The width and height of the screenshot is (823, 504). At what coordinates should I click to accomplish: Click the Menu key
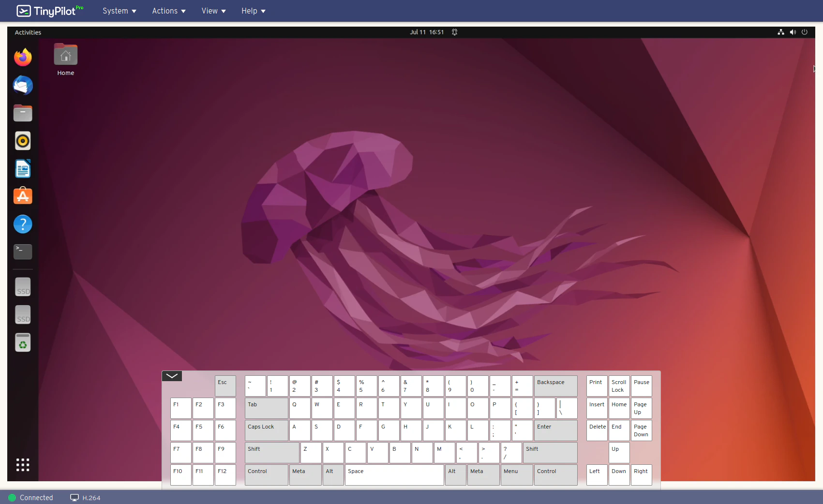tap(517, 475)
